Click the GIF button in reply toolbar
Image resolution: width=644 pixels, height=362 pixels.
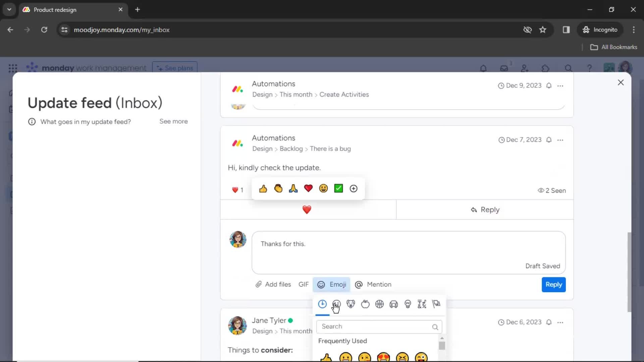[x=304, y=284]
